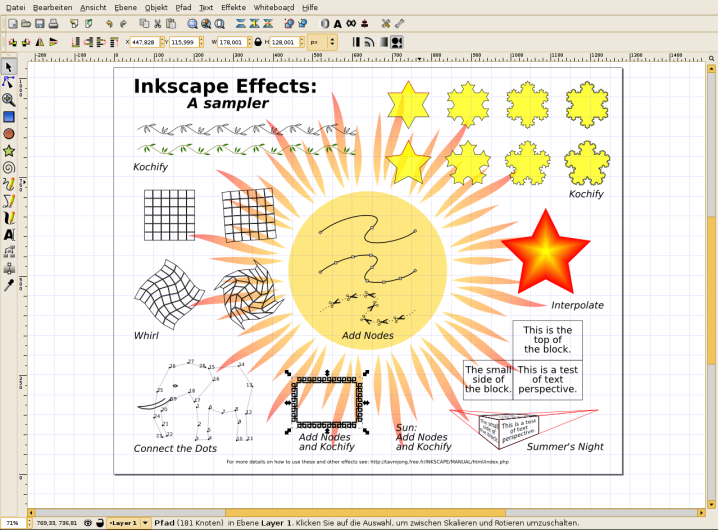Screen dimensions: 718x530
Task: Select the Star polygon tool
Action: pyautogui.click(x=9, y=151)
